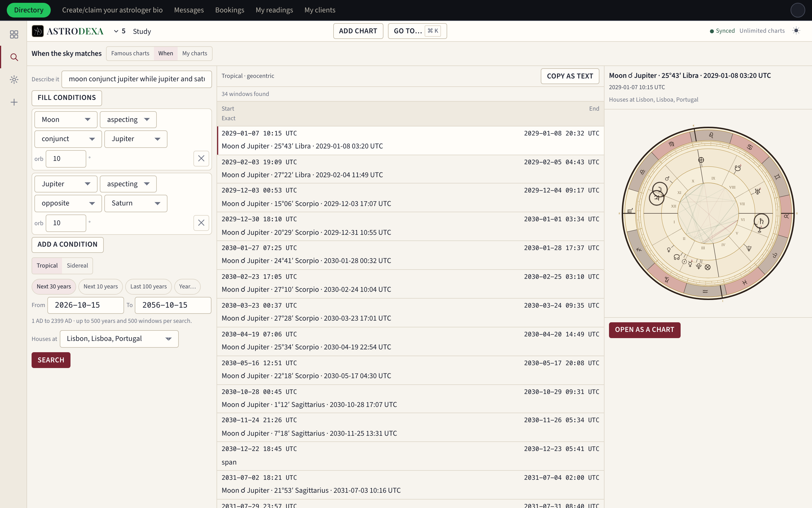This screenshot has width=812, height=508.
Task: Remove the Jupiter opposite Saturn condition
Action: click(201, 223)
